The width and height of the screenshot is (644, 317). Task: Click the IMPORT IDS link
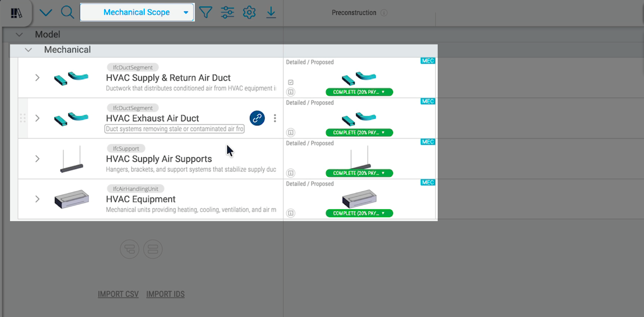click(x=165, y=294)
